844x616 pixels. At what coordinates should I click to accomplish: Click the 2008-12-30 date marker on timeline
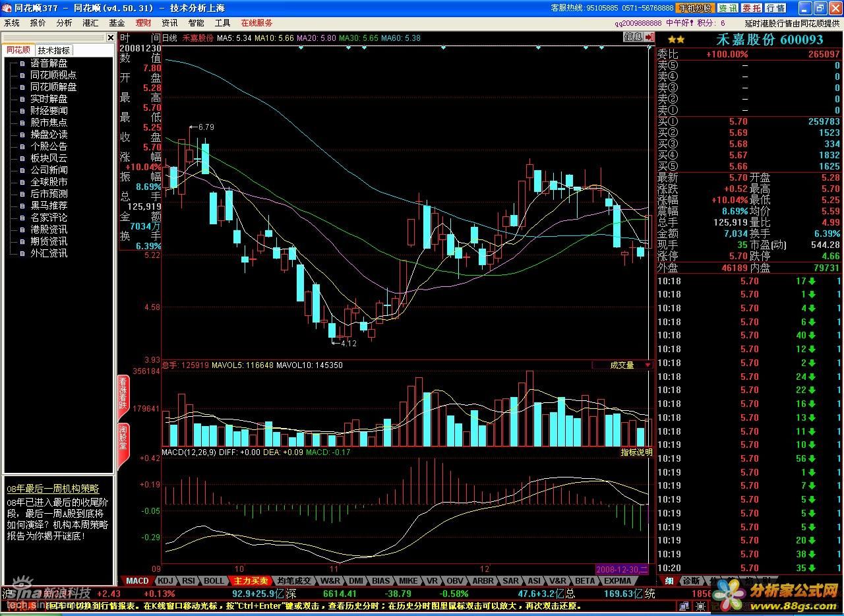(x=622, y=569)
